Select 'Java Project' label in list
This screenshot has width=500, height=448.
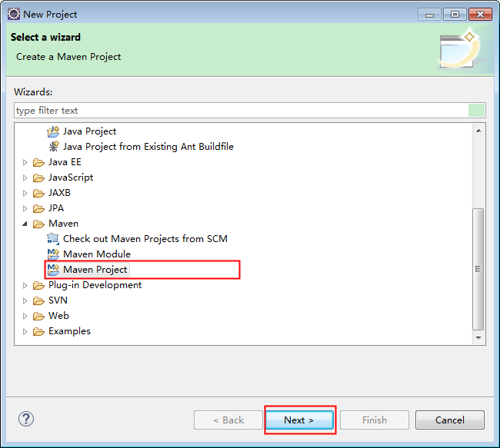pyautogui.click(x=89, y=131)
